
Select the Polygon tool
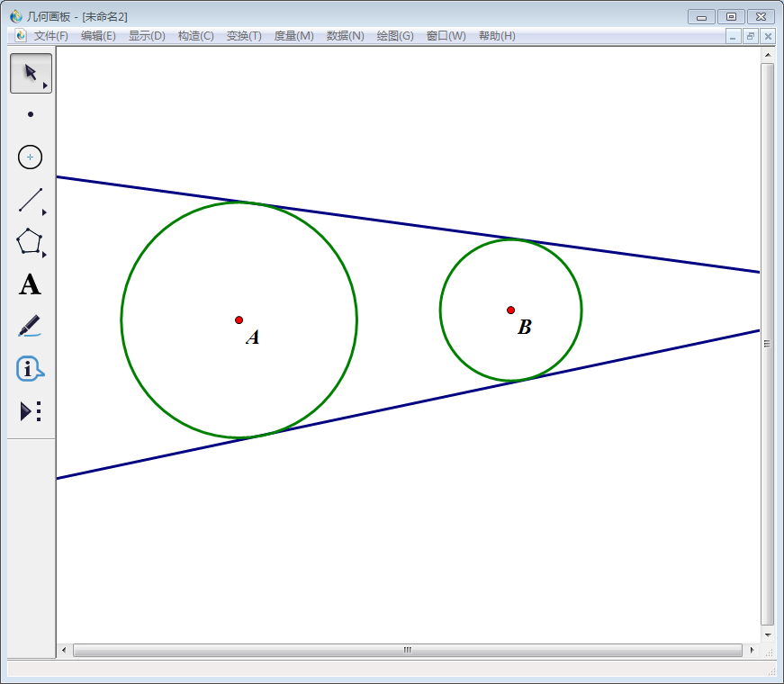[x=29, y=241]
